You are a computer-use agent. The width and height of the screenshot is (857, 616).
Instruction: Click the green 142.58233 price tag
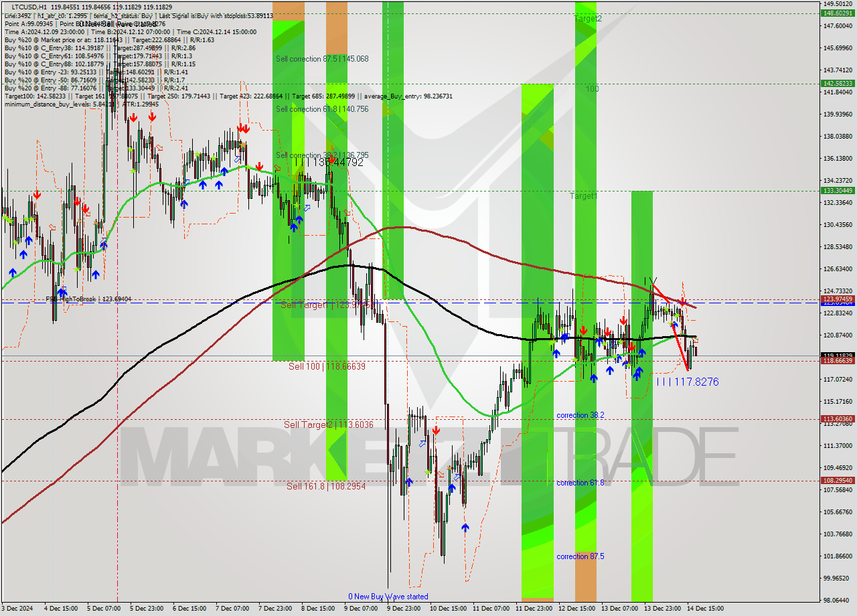(838, 83)
